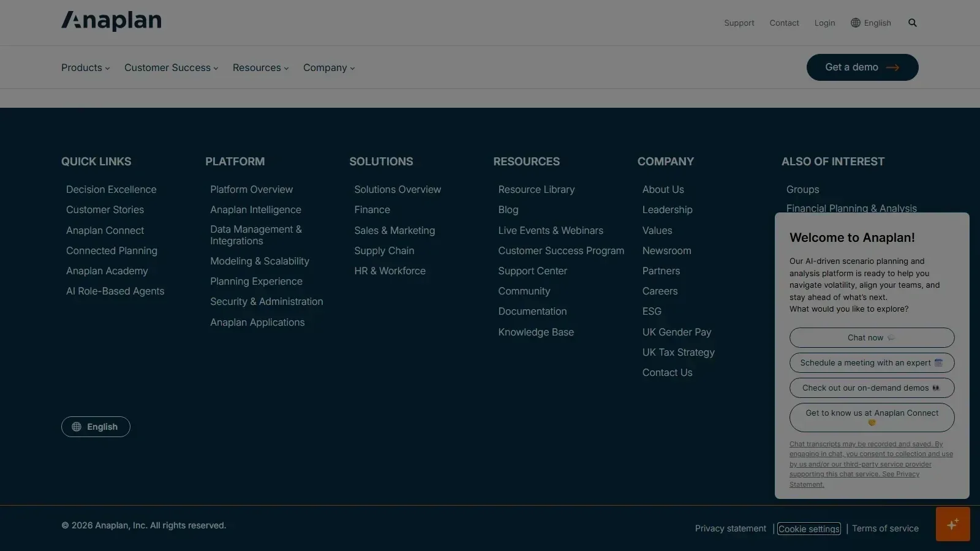Open Security & Administration link
This screenshot has width=980, height=551.
coord(266,302)
